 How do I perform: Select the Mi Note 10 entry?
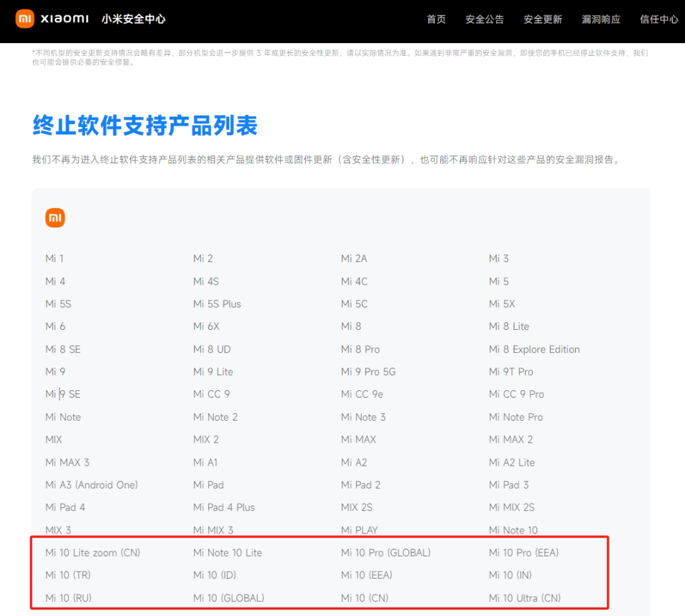coord(513,530)
